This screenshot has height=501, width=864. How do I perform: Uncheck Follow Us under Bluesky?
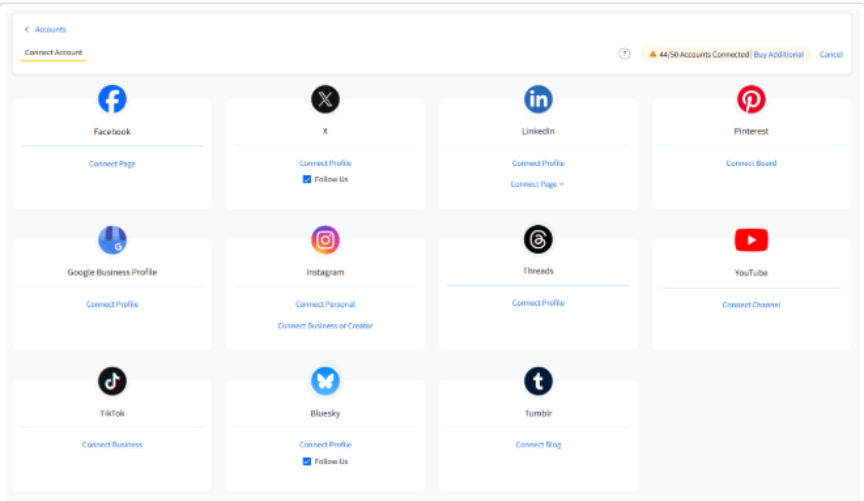tap(307, 461)
